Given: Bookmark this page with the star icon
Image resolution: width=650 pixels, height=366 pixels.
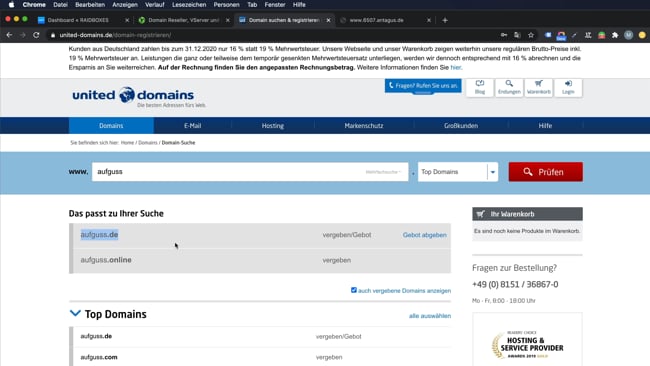Looking at the screenshot, I should (x=531, y=35).
